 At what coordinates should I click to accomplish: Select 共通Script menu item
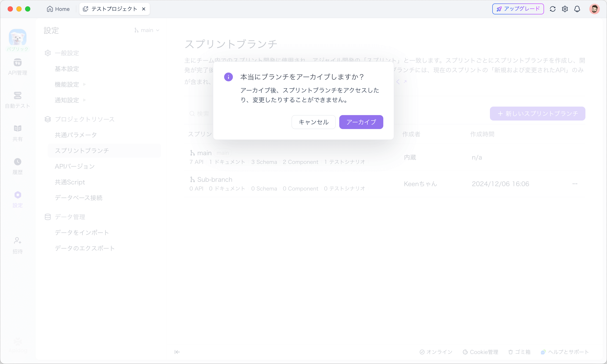click(70, 182)
